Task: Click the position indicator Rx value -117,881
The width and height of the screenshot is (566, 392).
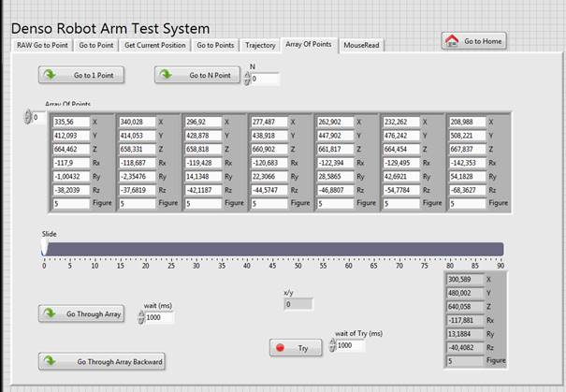Action: (465, 321)
